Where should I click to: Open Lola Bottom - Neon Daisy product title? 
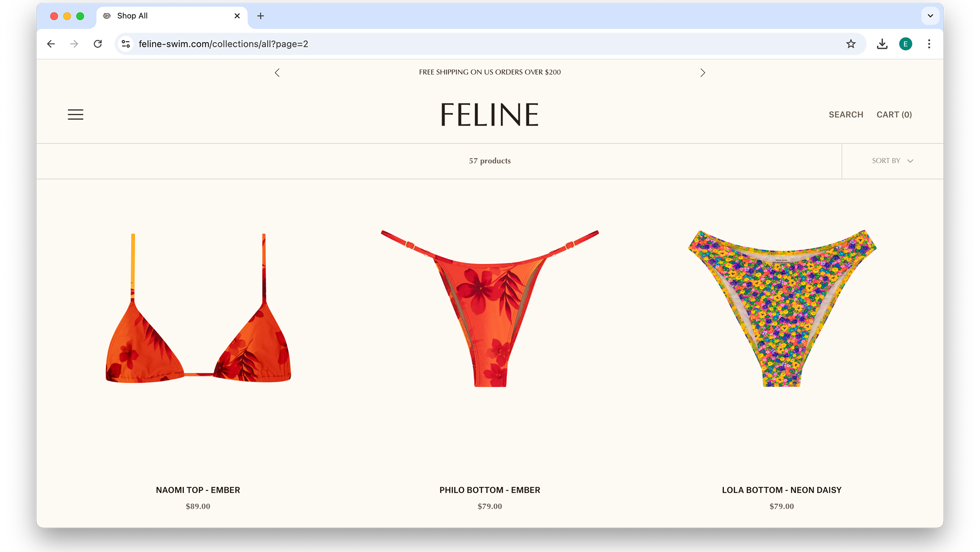pyautogui.click(x=782, y=490)
